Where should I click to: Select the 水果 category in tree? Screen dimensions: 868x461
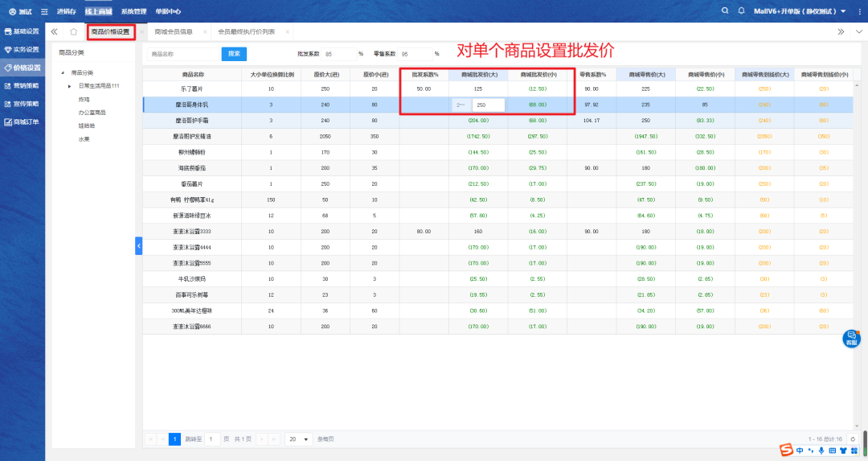point(84,138)
